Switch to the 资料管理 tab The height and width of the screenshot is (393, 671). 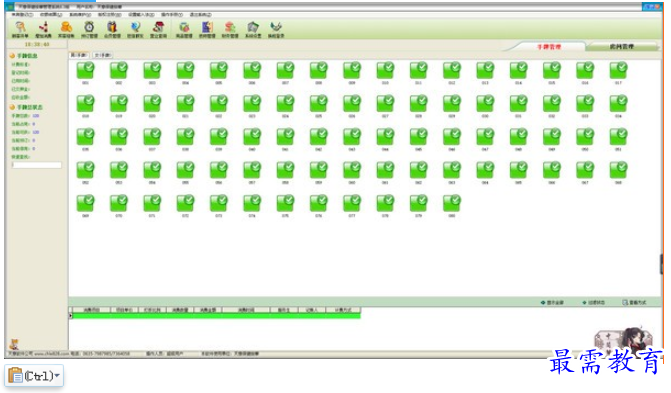(x=621, y=47)
